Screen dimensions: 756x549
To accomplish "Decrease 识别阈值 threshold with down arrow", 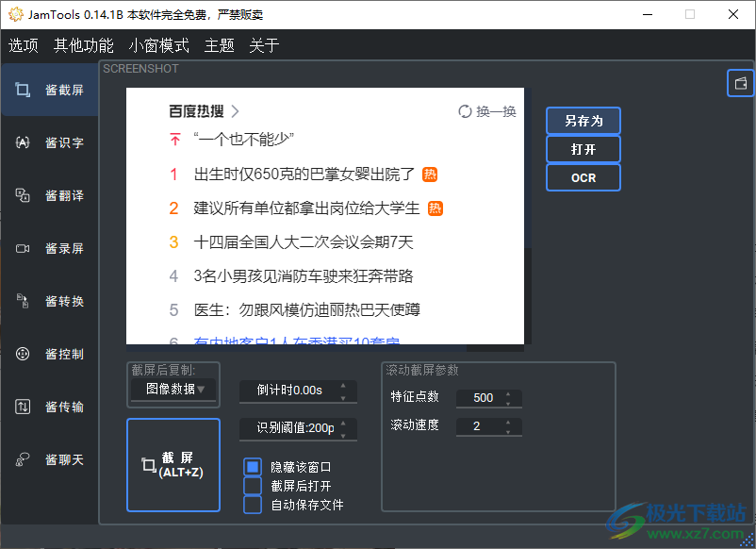I will click(343, 435).
